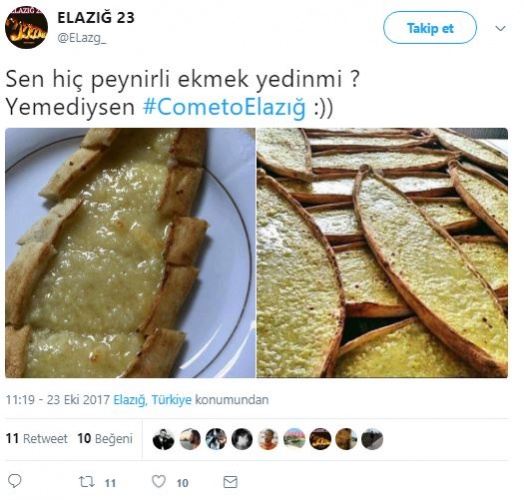This screenshot has height=500, width=524.
Task: Click the Takip et follow button
Action: click(430, 28)
